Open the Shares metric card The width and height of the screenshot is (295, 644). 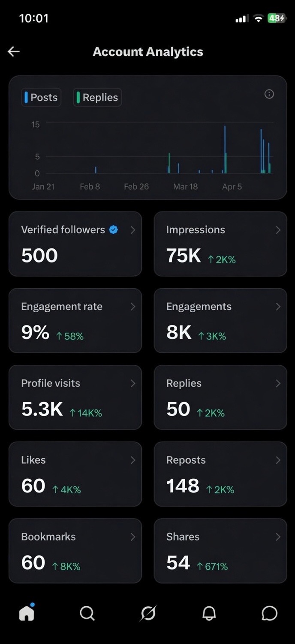click(x=220, y=551)
